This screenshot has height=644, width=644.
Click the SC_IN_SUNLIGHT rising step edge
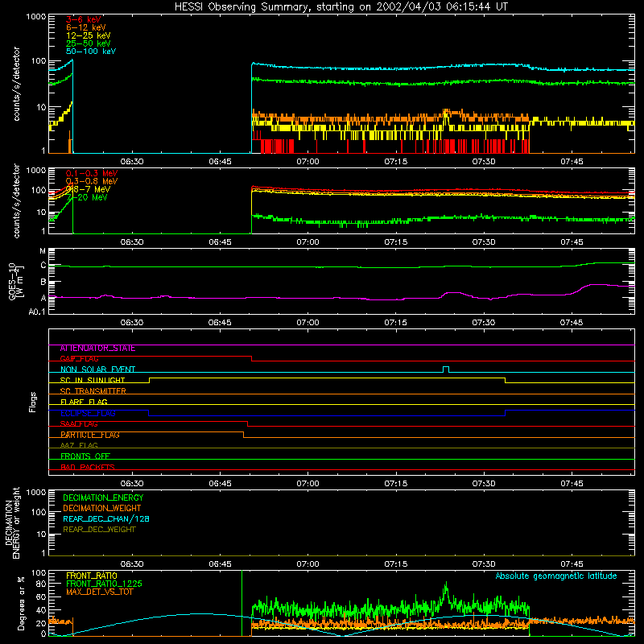click(149, 380)
